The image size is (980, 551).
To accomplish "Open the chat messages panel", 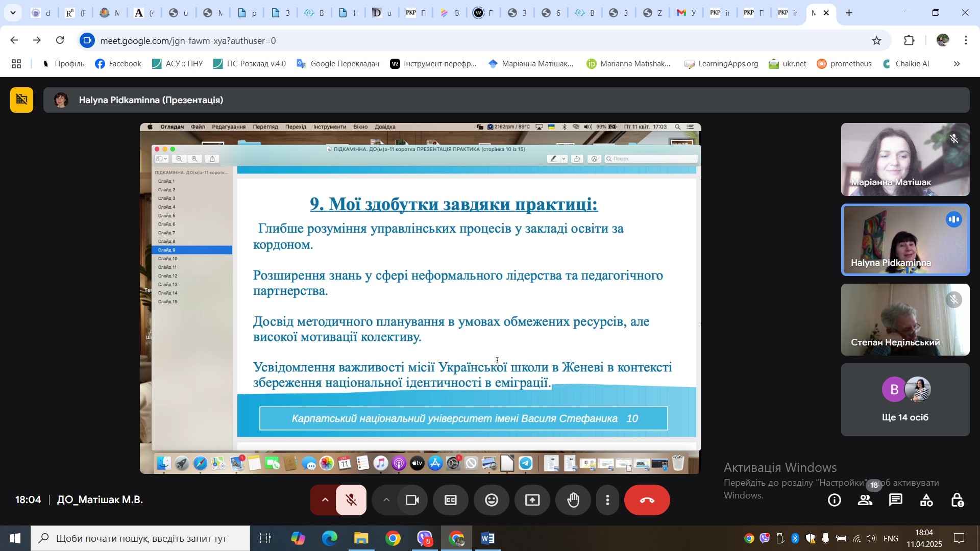I will [896, 500].
